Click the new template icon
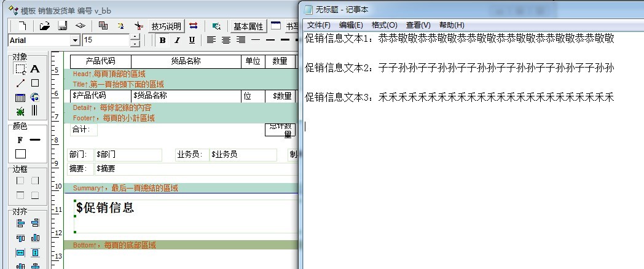 (x=22, y=26)
